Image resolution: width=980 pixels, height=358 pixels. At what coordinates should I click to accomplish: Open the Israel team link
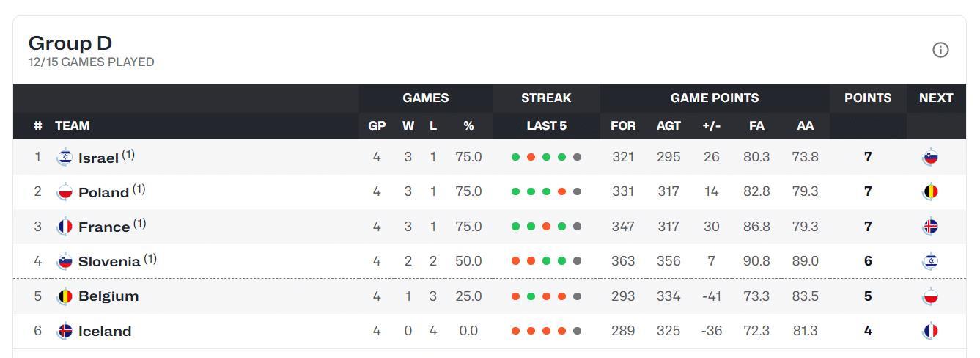point(98,158)
